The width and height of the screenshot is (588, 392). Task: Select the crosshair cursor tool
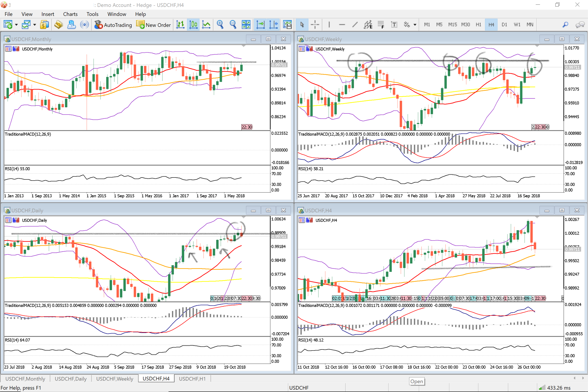[x=315, y=25]
